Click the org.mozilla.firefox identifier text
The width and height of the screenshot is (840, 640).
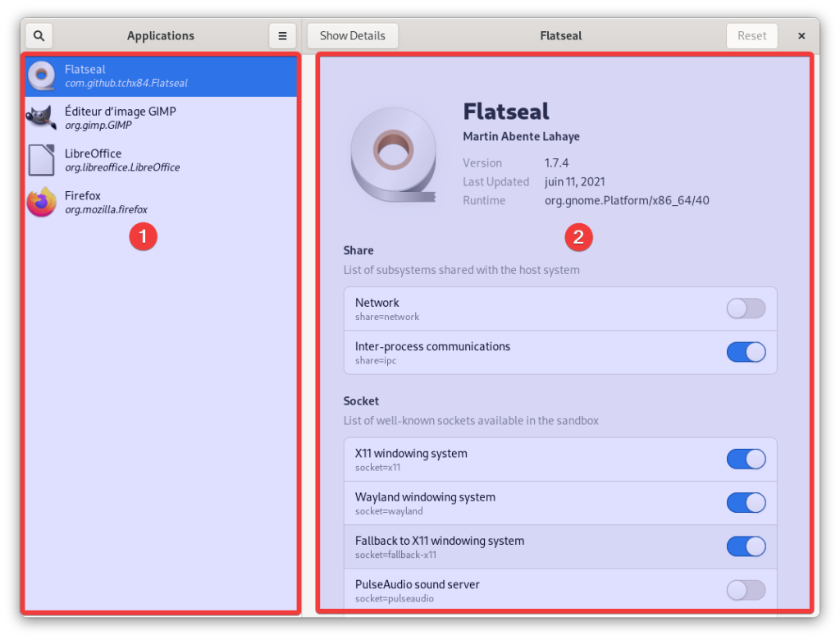click(106, 209)
